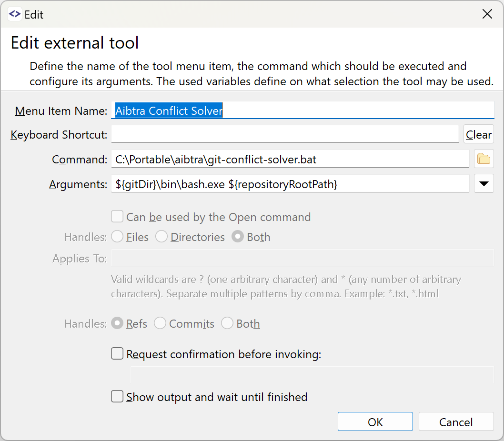Select Both under the lower Handles row
This screenshot has width=504, height=441.
[227, 323]
